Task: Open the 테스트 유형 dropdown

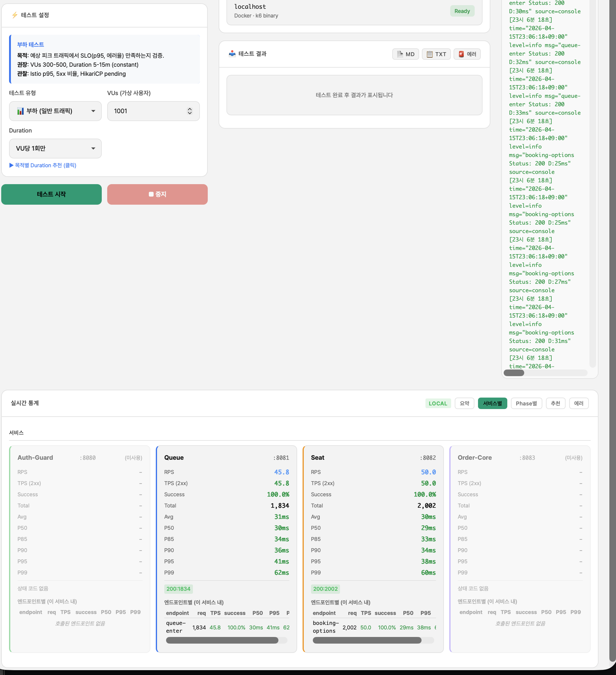Action: click(55, 111)
